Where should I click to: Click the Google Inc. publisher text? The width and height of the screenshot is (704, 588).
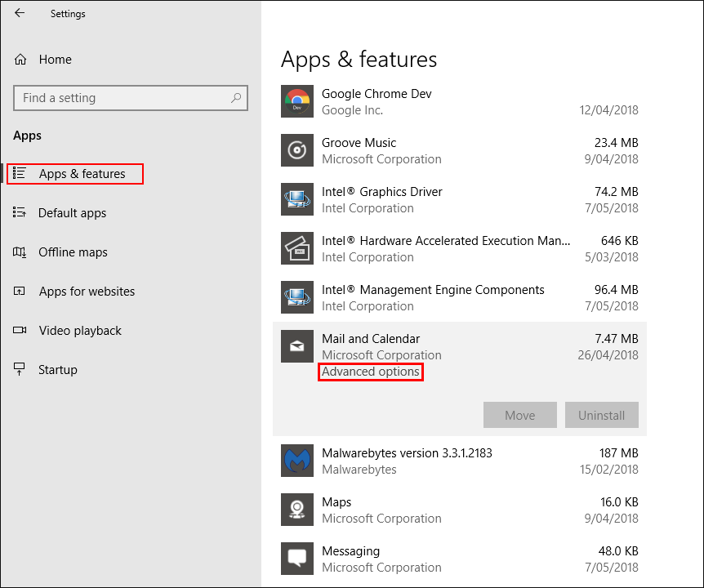point(353,110)
